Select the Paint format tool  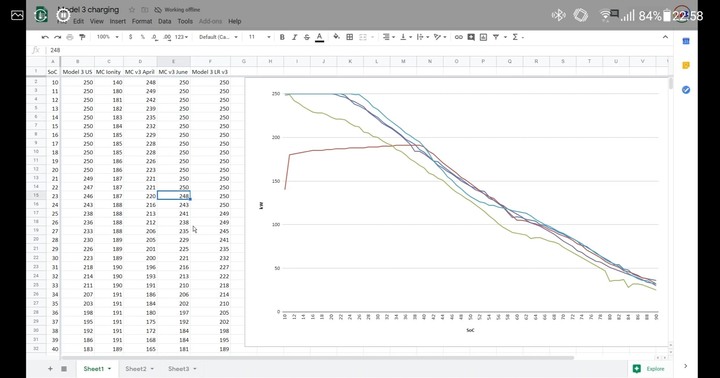pyautogui.click(x=82, y=37)
